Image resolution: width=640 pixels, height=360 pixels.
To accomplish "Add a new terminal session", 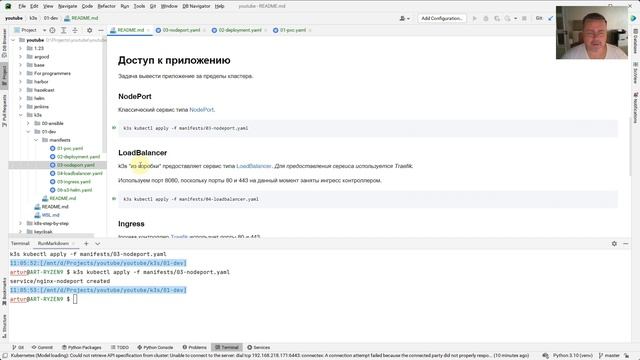I will 86,244.
